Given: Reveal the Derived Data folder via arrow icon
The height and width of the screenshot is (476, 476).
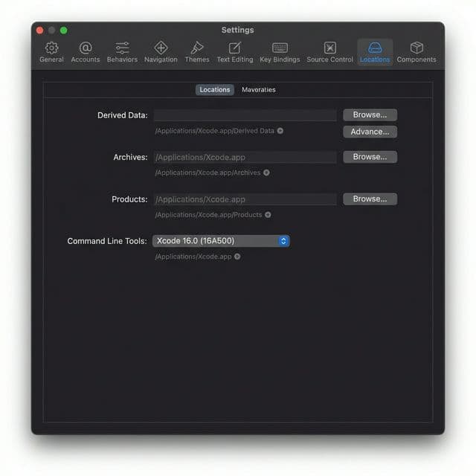Looking at the screenshot, I should point(280,131).
